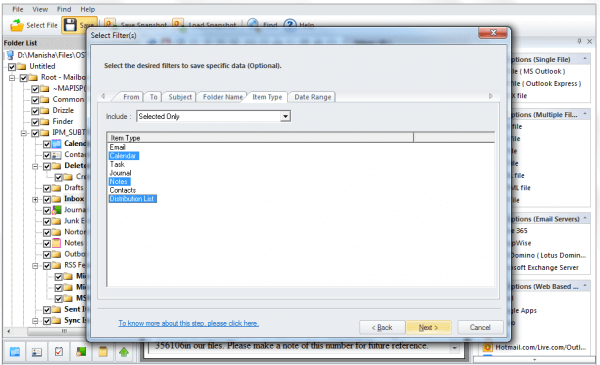Toggle the Junk E-mail folder checkbox
The height and width of the screenshot is (365, 600).
(47, 222)
